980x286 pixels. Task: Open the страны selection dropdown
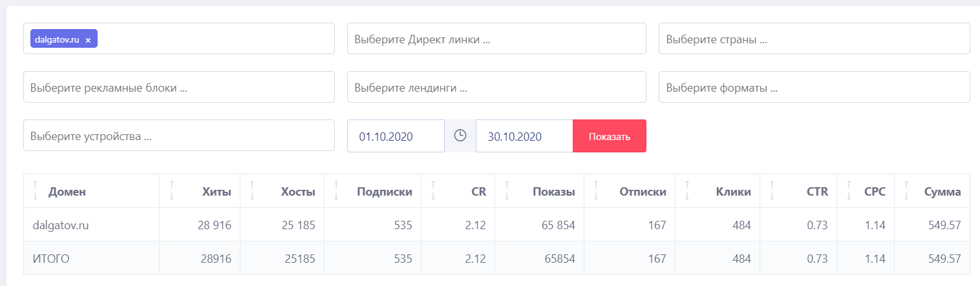coord(814,39)
